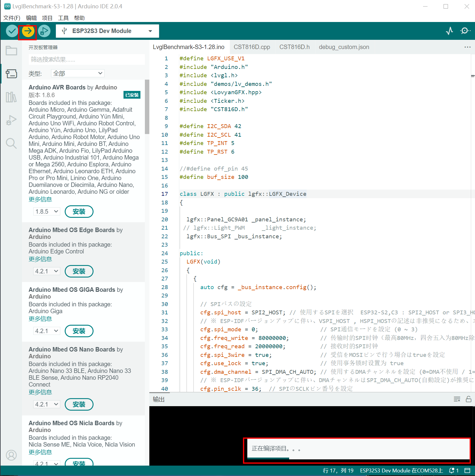Click the Verify checkmark button

pyautogui.click(x=12, y=31)
